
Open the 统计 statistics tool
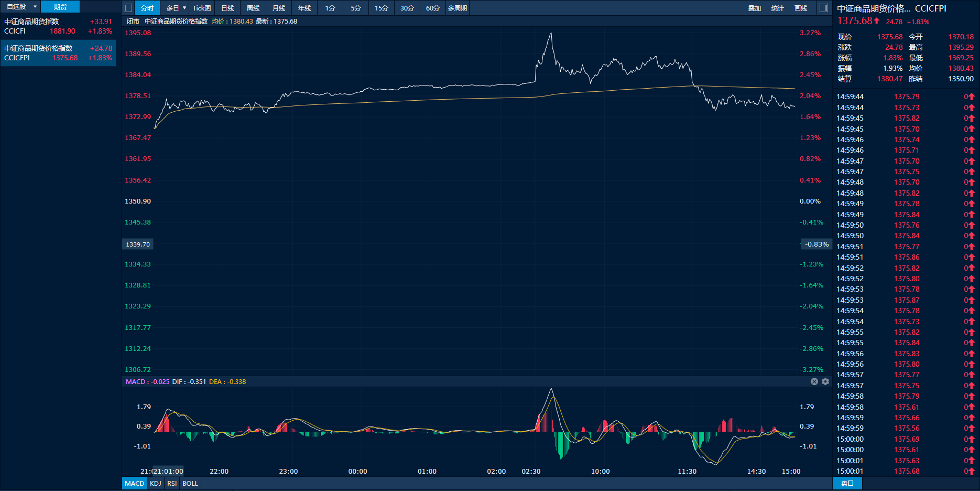tap(777, 8)
